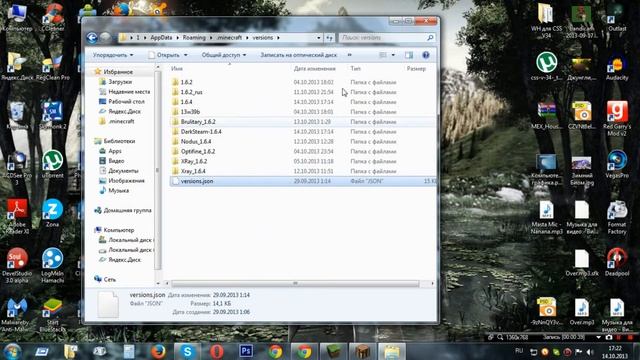This screenshot has width=640, height=360.
Task: Open Недавние места in navigation pane
Action: (x=129, y=92)
